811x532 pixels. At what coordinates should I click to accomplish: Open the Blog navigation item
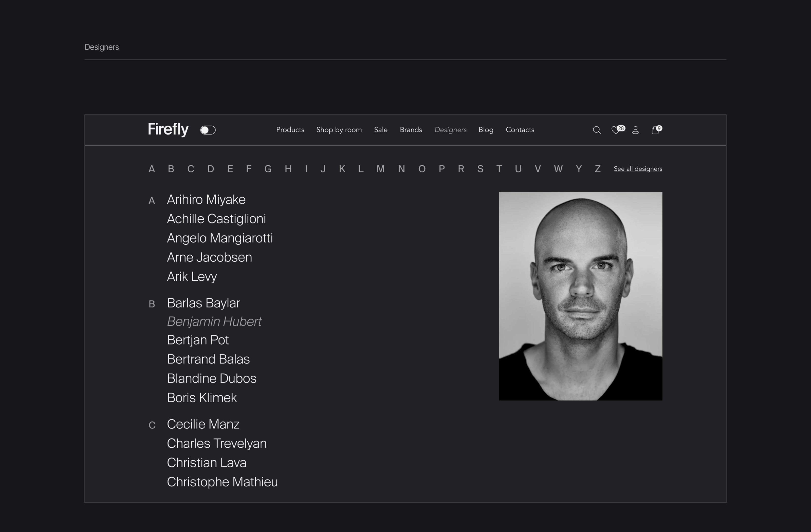point(486,130)
